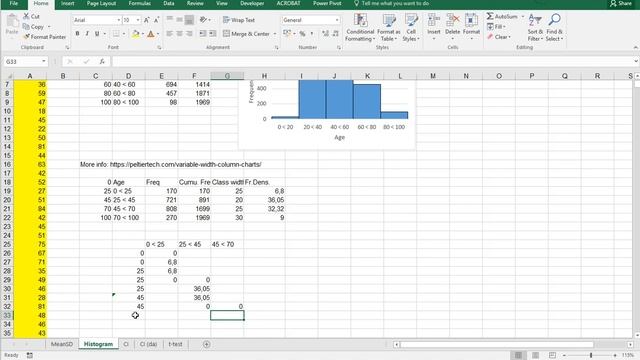Collapse the ribbon with the chevron
This screenshot has width=640, height=360.
coord(636,48)
